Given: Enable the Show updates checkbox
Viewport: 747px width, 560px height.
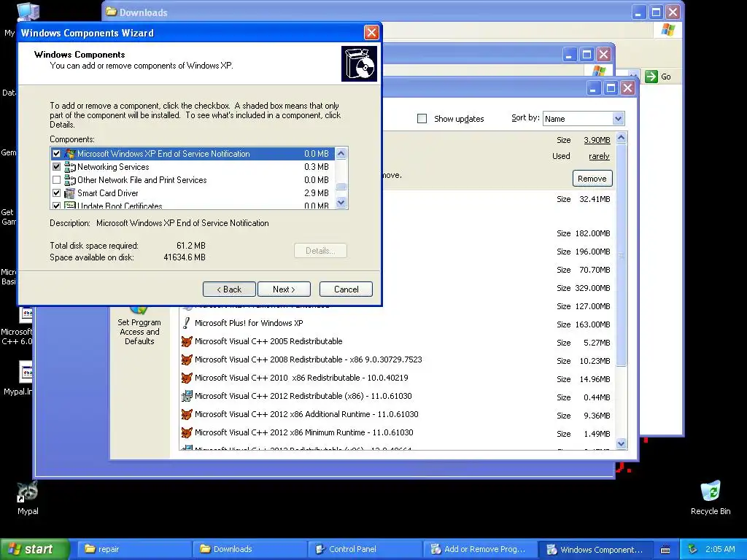Looking at the screenshot, I should tap(422, 119).
